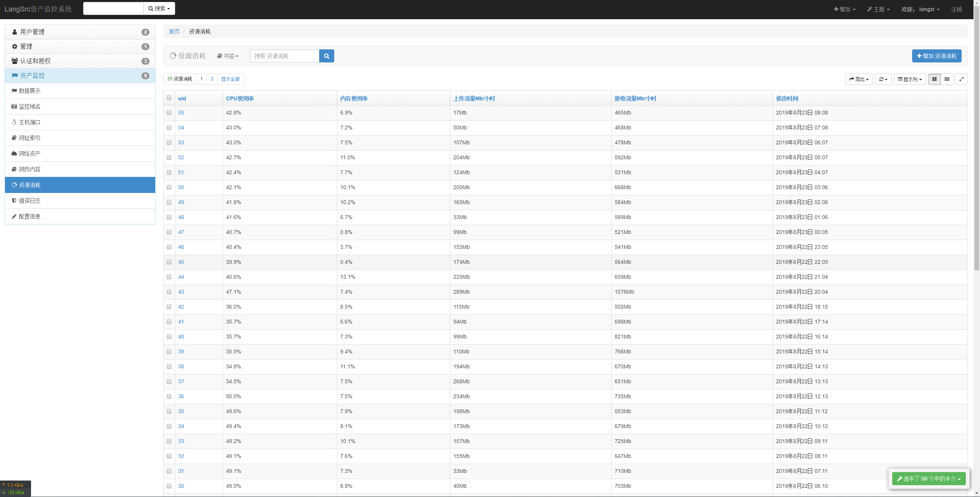980x497 pixels.
Task: Open the 书签 bookmarks dropdown
Action: [x=228, y=56]
